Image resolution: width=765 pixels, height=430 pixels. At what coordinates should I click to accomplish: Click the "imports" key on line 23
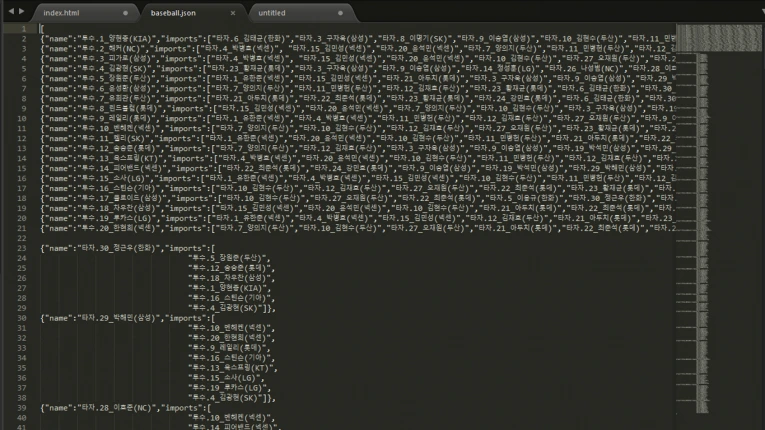(x=187, y=248)
